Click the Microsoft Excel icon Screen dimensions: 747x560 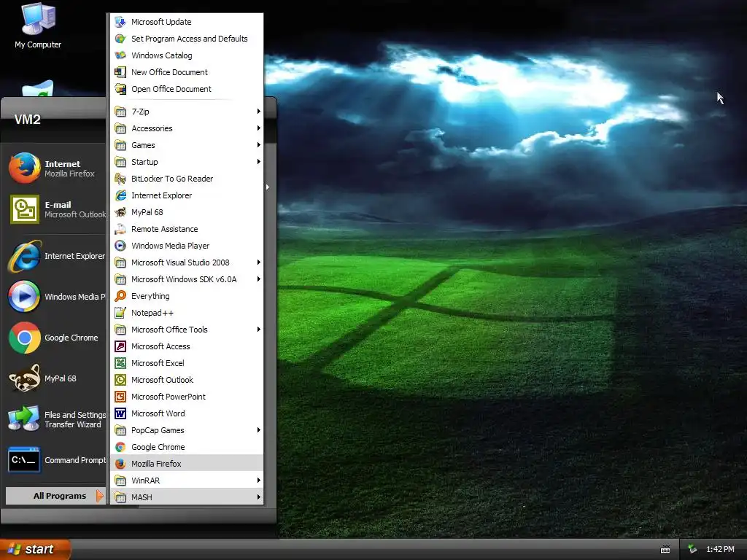[120, 363]
